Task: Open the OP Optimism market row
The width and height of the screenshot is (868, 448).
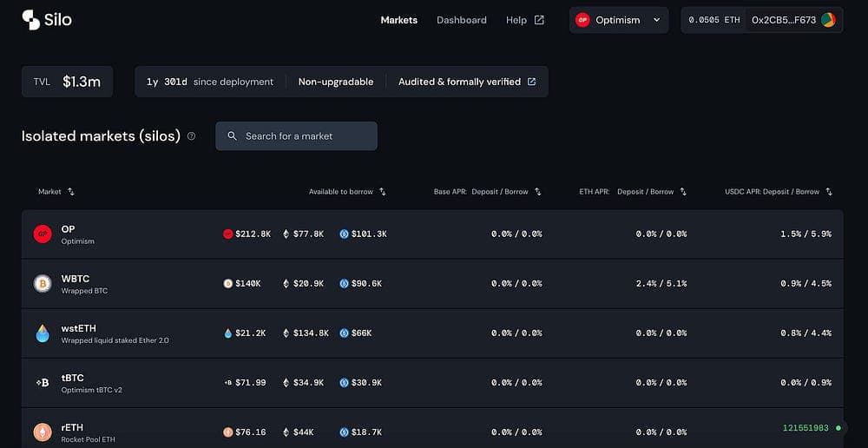Action: [x=432, y=234]
